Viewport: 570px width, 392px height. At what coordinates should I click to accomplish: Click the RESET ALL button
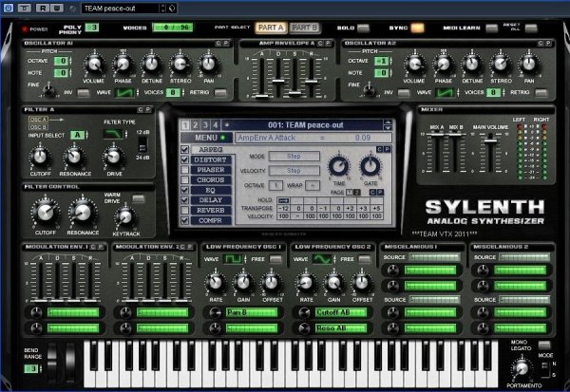(531, 28)
